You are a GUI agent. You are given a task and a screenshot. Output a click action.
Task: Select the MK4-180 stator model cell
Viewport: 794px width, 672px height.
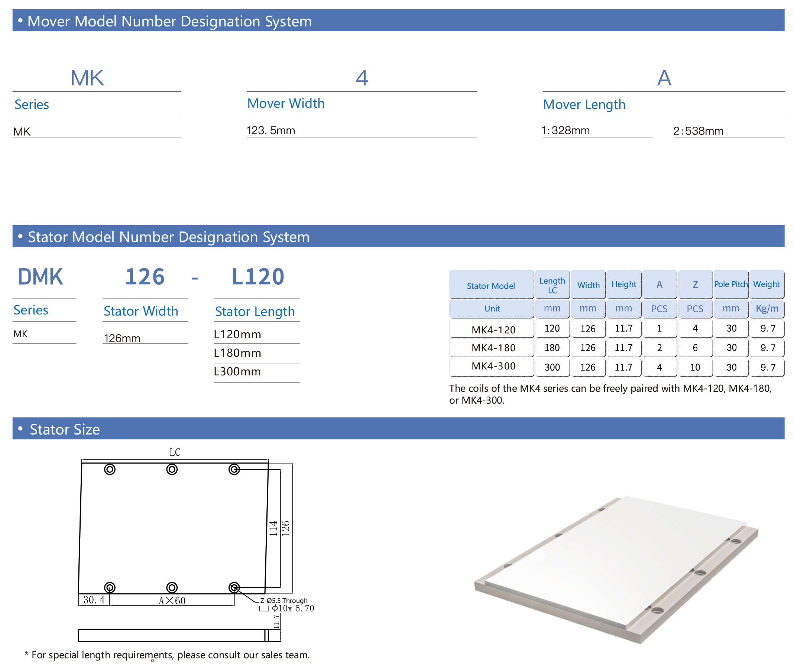[x=493, y=348]
